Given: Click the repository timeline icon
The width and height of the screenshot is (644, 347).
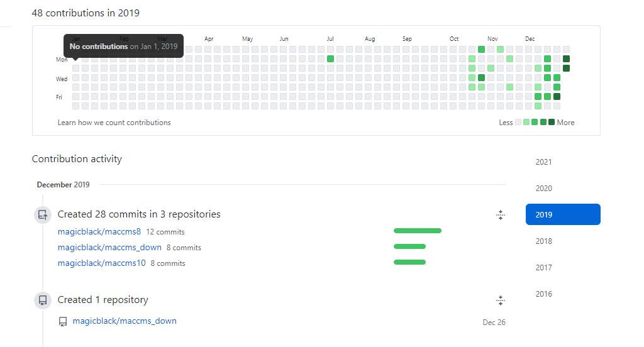Looking at the screenshot, I should tap(43, 300).
